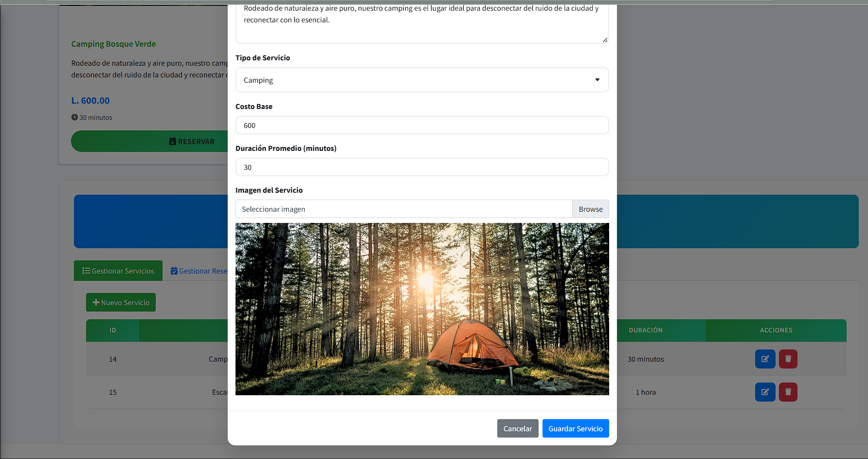Save with the Guardar Servicio button
Image resolution: width=868 pixels, height=459 pixels.
(575, 429)
